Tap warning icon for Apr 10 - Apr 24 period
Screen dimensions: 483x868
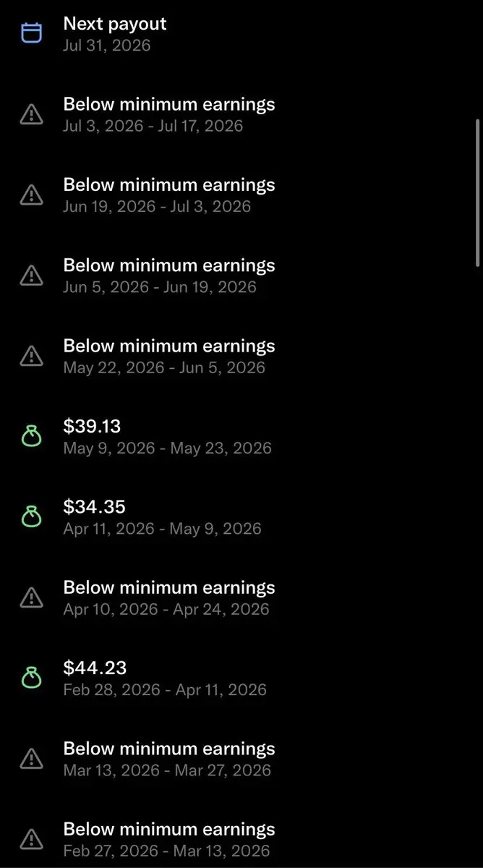tap(31, 597)
